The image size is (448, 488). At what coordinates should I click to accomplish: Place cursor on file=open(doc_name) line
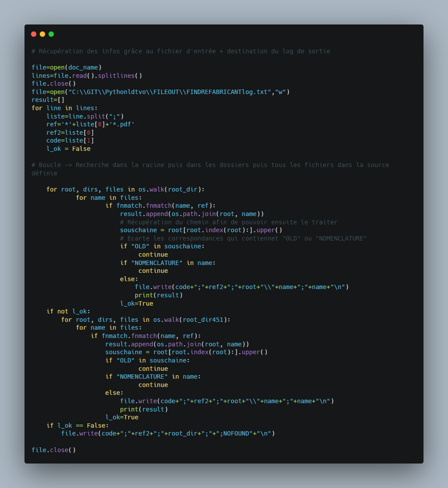click(x=66, y=67)
